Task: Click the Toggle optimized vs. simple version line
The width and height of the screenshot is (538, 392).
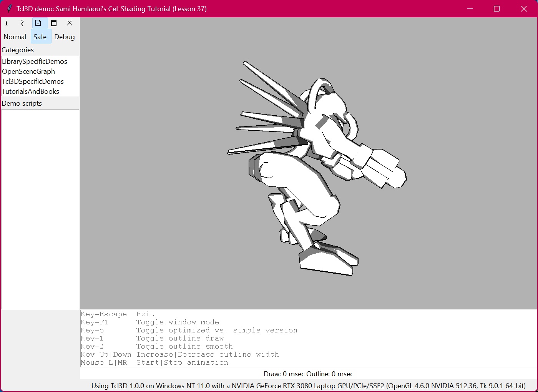Action: (x=189, y=331)
